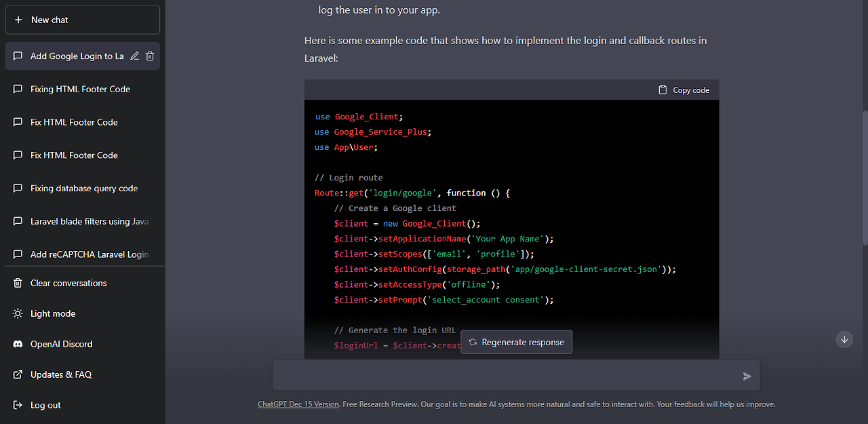
Task: Click the log out arrow icon
Action: click(17, 405)
